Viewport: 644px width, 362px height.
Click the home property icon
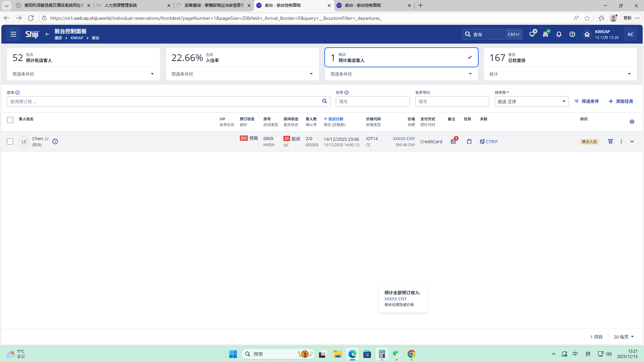pyautogui.click(x=587, y=34)
